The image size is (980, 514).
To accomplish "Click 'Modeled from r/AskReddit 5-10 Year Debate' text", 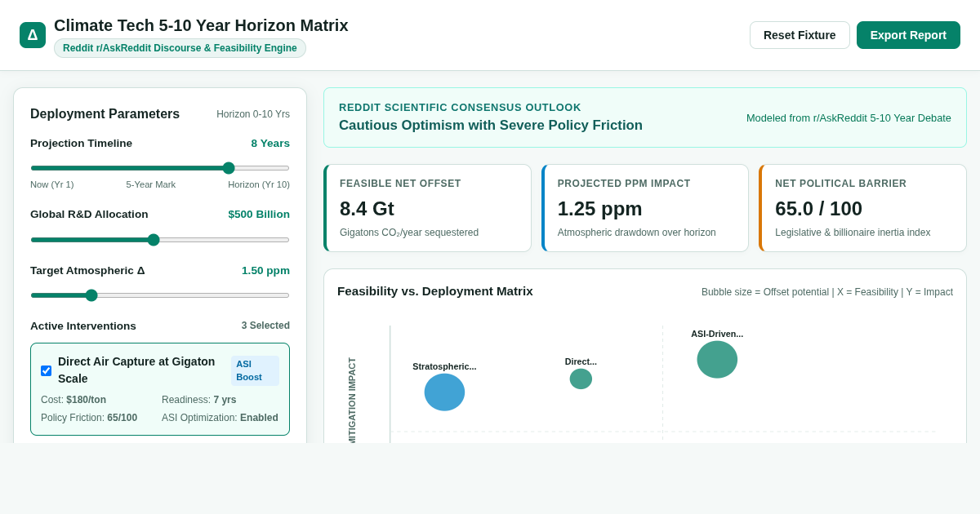I will pyautogui.click(x=849, y=118).
